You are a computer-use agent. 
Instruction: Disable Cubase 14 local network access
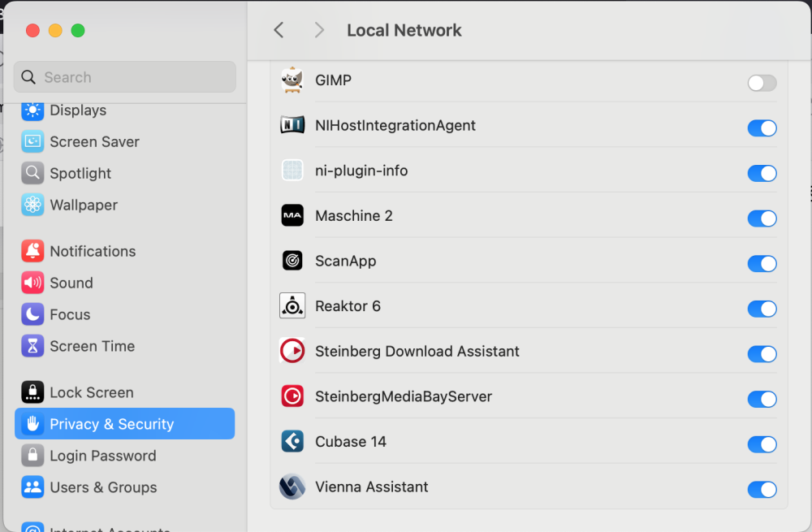click(x=762, y=444)
